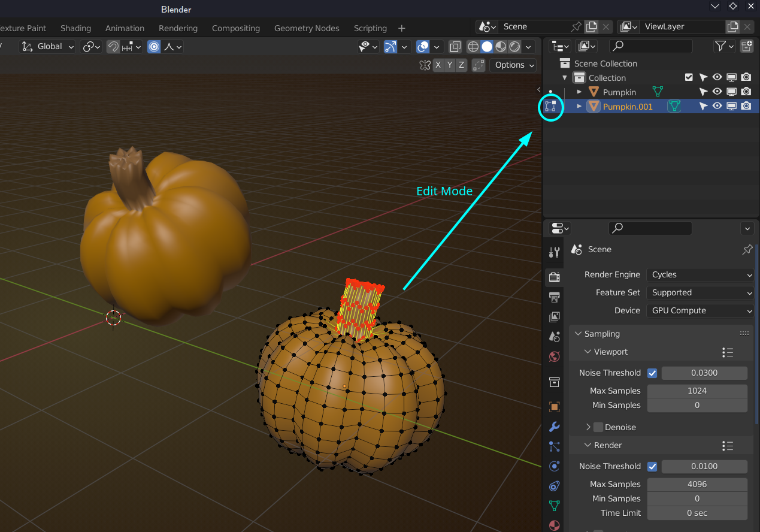Switch to Geometry Nodes workspace tab
The width and height of the screenshot is (760, 532).
point(306,28)
